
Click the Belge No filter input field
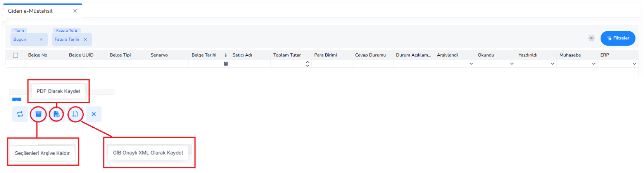(x=46, y=64)
